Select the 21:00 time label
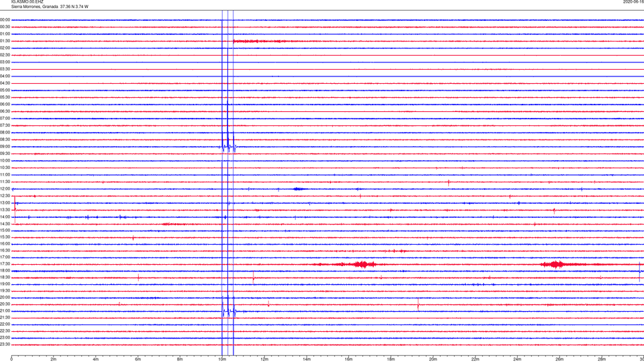This screenshot has width=644, height=362. click(5, 311)
